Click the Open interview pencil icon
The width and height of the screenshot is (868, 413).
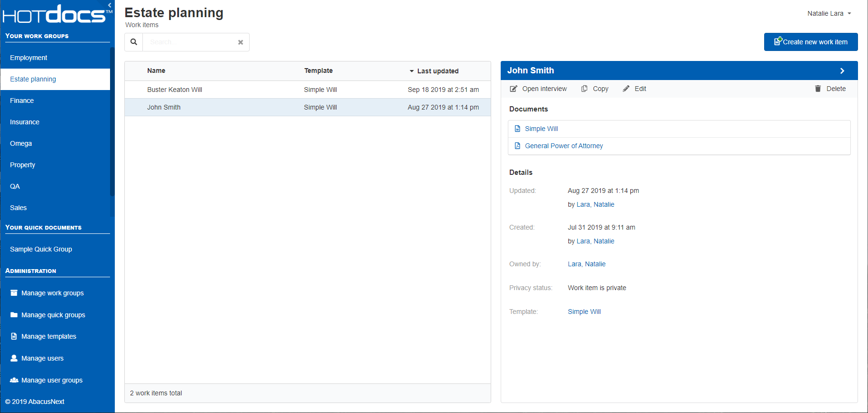(514, 89)
